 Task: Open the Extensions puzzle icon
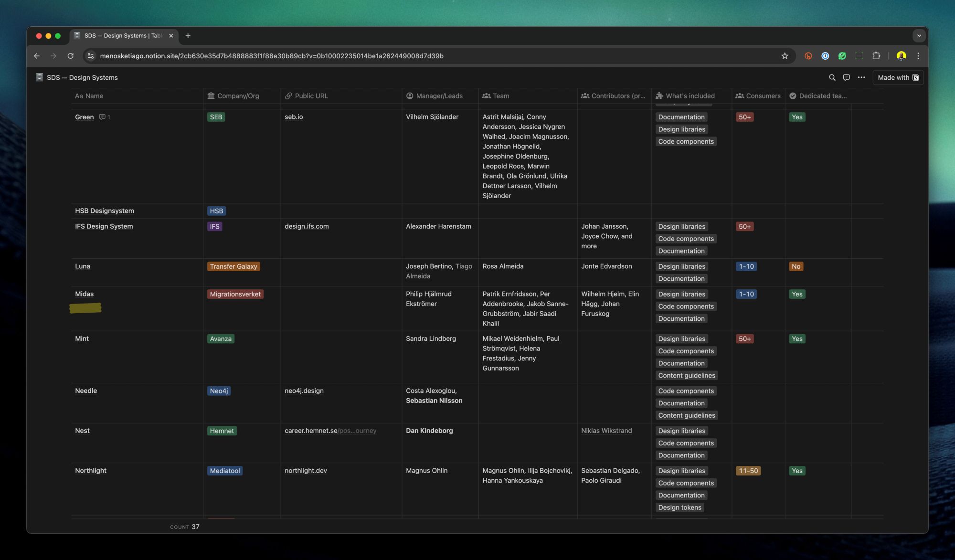pos(876,56)
